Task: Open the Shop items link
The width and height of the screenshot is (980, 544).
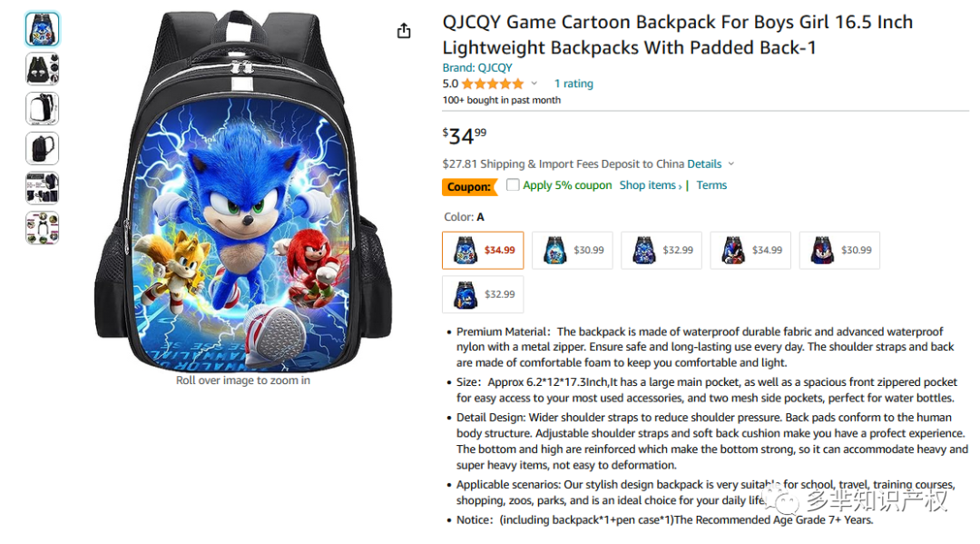Action: pyautogui.click(x=650, y=185)
